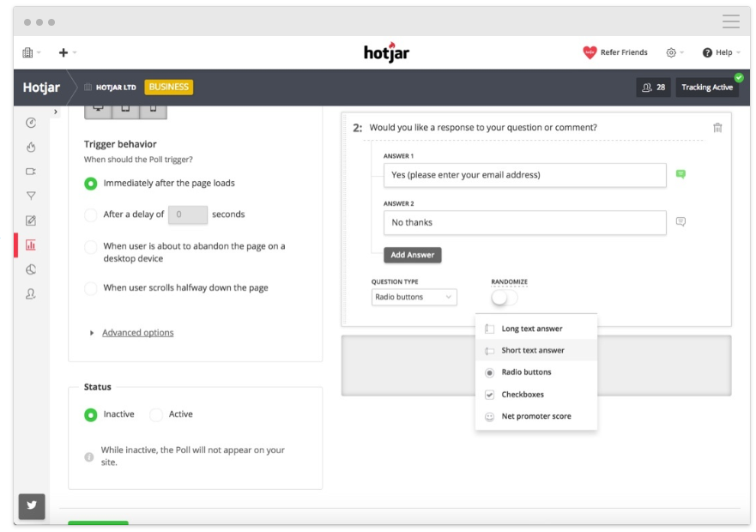Open Recordings camera icon in sidebar
Image resolution: width=756 pixels, height=532 pixels.
[x=31, y=172]
